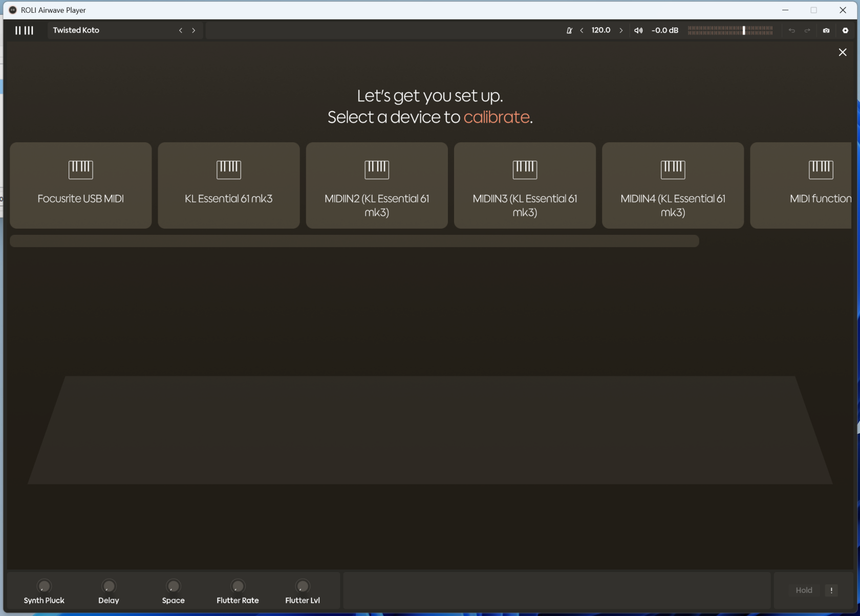Image resolution: width=860 pixels, height=616 pixels.
Task: Open the camera view icon
Action: click(x=826, y=31)
